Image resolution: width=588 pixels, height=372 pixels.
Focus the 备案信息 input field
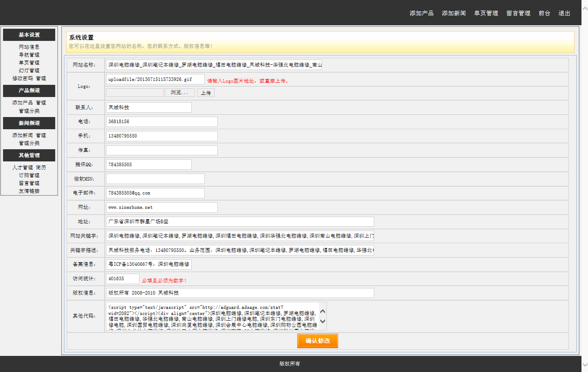pyautogui.click(x=149, y=265)
